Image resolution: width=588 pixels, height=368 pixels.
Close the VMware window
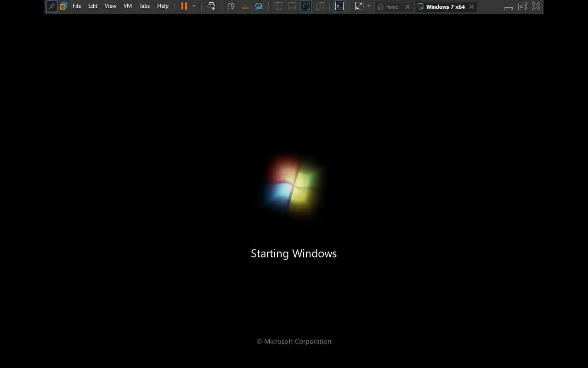pos(536,6)
